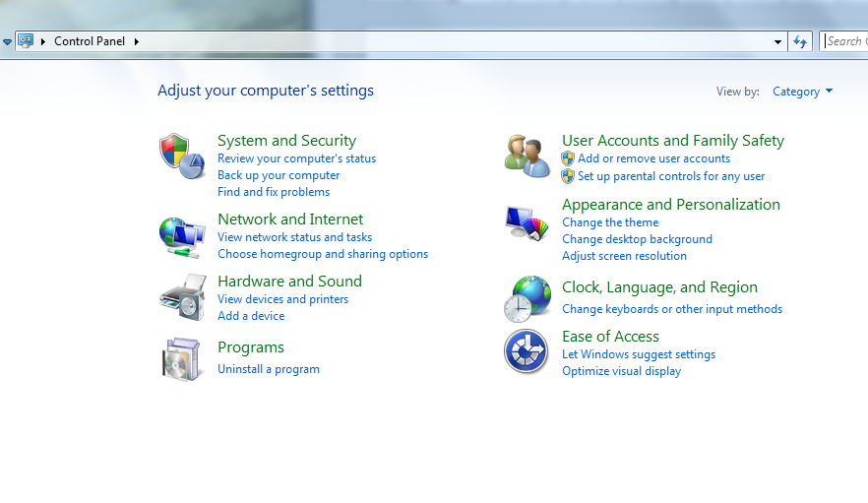This screenshot has height=503, width=868.
Task: Click Add a device link
Action: tap(251, 316)
